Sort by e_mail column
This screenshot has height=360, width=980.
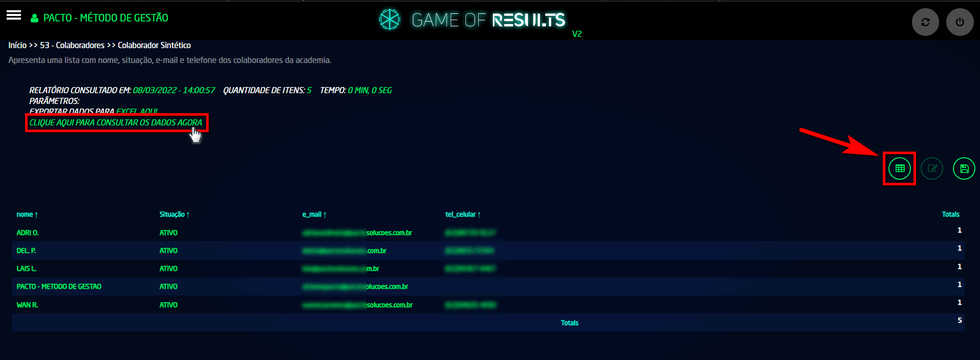click(314, 215)
